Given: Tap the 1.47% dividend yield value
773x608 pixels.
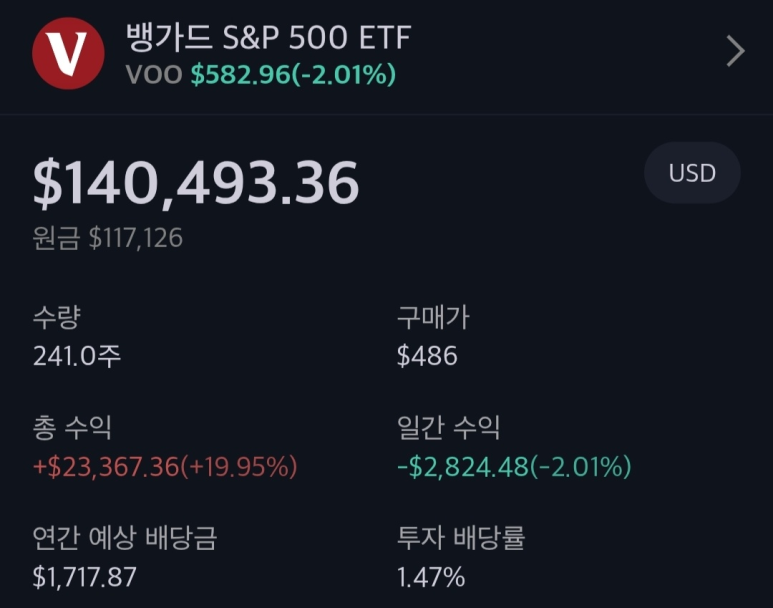Looking at the screenshot, I should tap(431, 577).
